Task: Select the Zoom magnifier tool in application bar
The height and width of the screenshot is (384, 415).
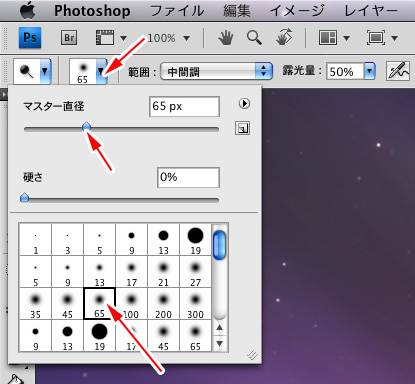Action: [254, 38]
